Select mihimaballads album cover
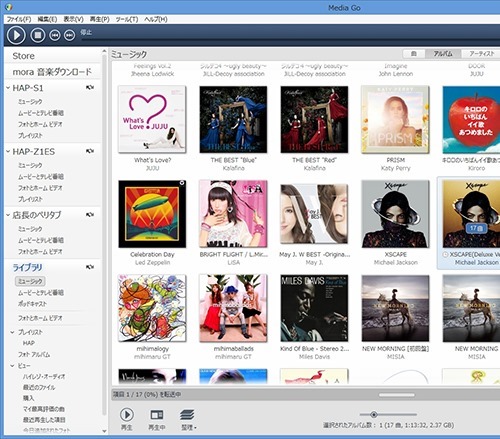500x439 pixels. [233, 308]
